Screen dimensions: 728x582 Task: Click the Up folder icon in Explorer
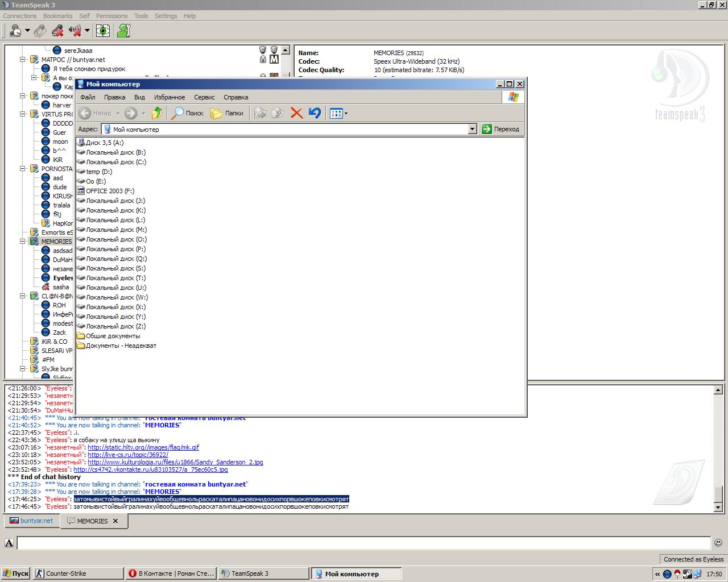(157, 113)
